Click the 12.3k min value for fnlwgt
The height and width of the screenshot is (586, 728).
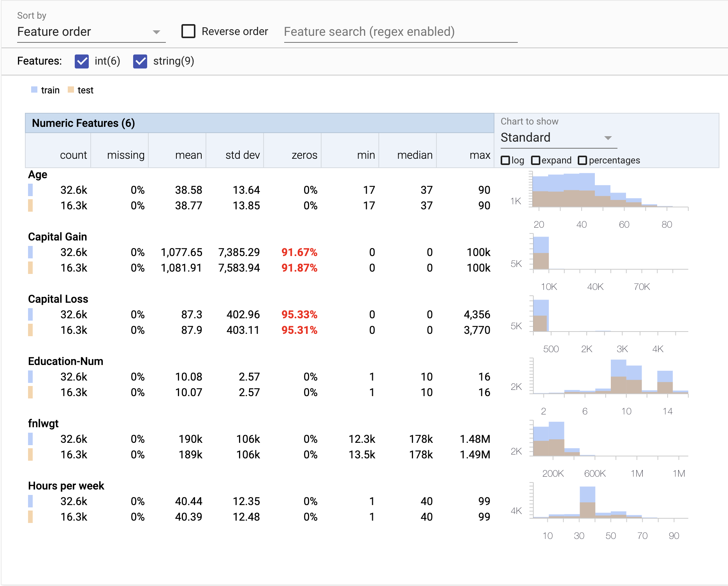point(362,439)
